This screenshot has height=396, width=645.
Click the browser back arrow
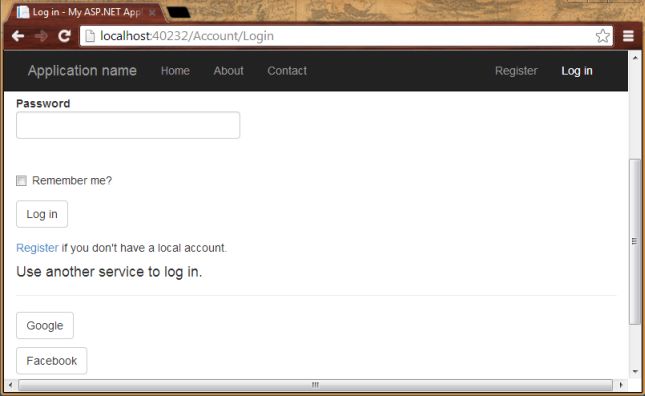click(x=18, y=36)
